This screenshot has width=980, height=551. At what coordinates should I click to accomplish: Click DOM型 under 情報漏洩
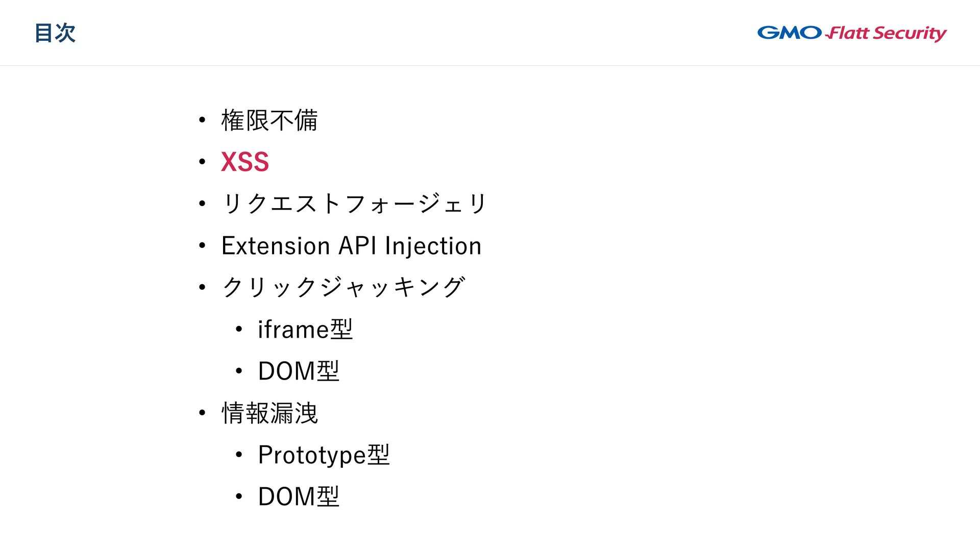click(x=299, y=496)
